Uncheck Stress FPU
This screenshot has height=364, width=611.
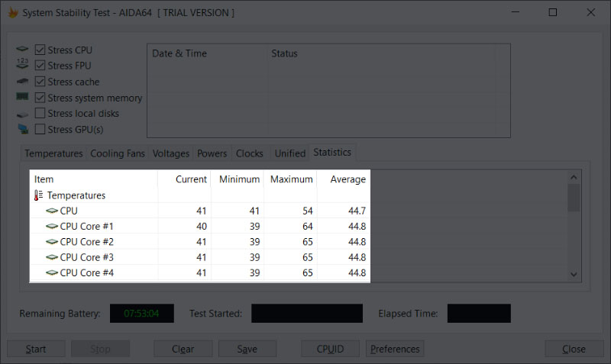point(40,66)
